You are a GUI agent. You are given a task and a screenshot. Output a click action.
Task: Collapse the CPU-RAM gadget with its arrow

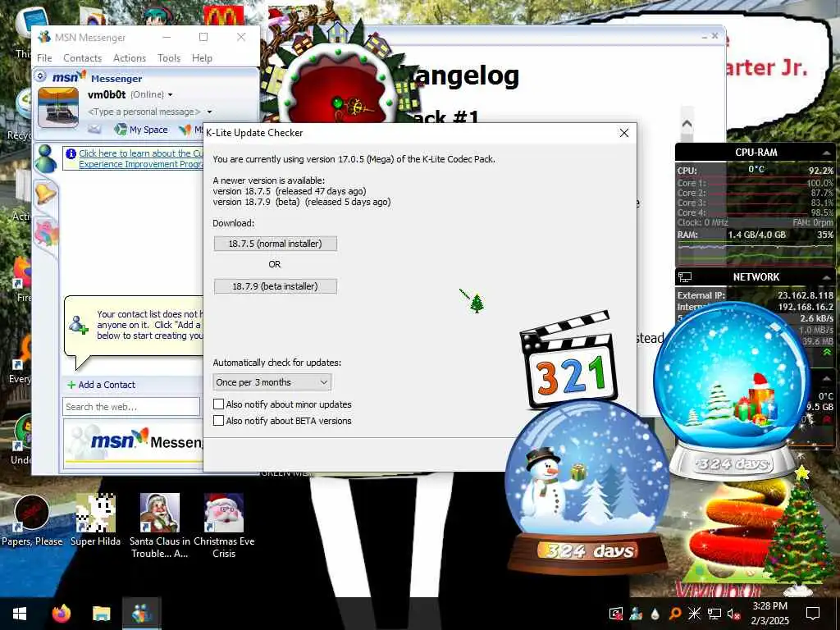826,153
